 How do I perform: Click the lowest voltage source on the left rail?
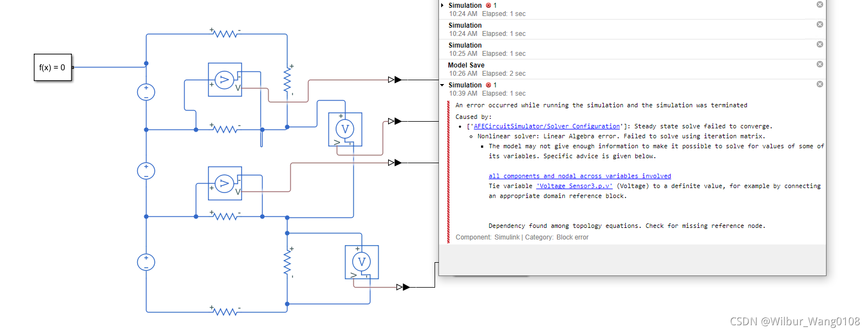pos(146,262)
